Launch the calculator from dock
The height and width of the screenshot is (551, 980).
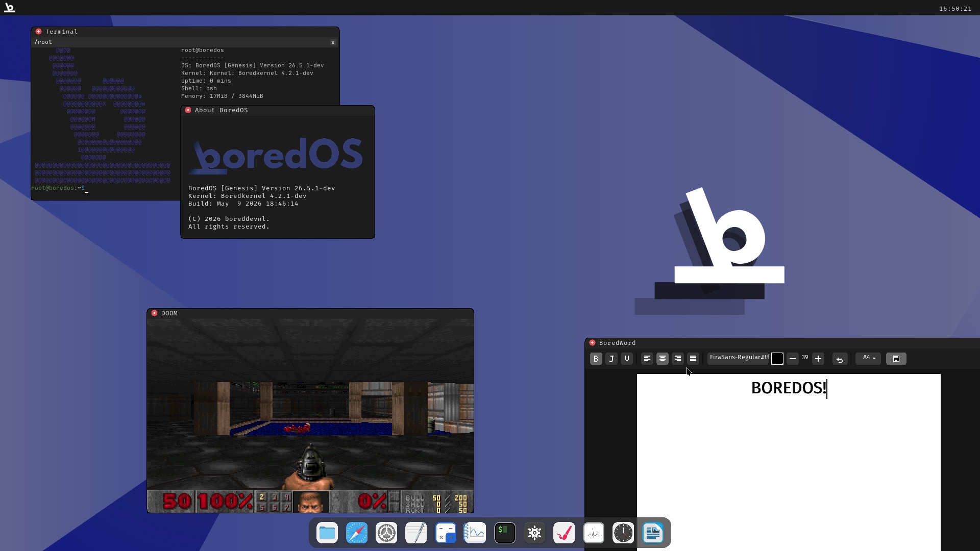(446, 533)
